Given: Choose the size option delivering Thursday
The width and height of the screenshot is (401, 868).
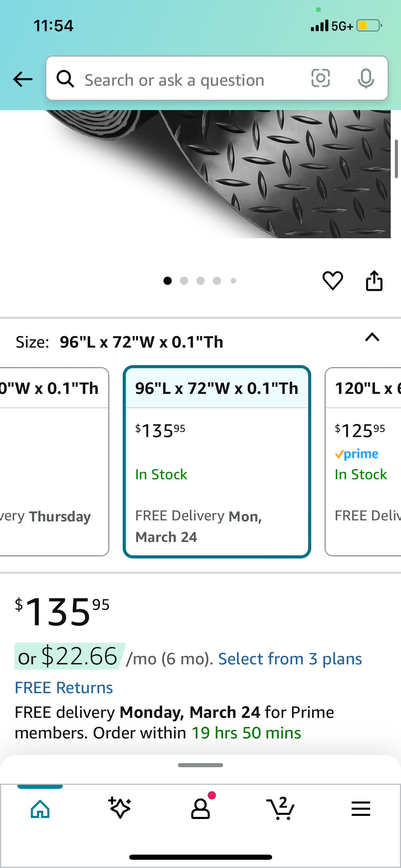Looking at the screenshot, I should tap(54, 461).
